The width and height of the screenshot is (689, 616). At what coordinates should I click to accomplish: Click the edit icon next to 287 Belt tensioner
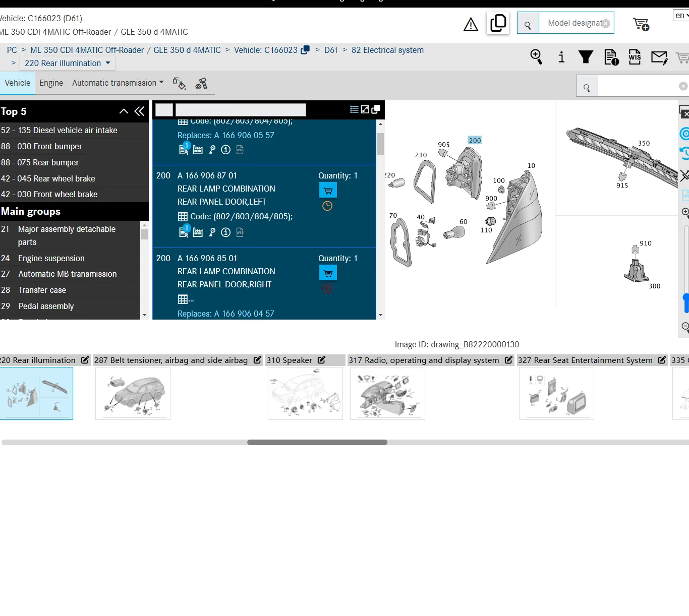257,360
